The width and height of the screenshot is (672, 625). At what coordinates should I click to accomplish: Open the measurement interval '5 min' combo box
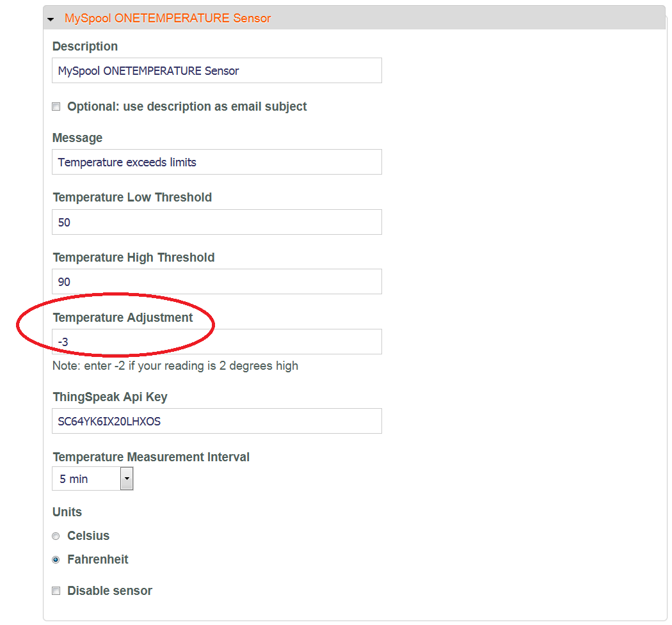(86, 479)
